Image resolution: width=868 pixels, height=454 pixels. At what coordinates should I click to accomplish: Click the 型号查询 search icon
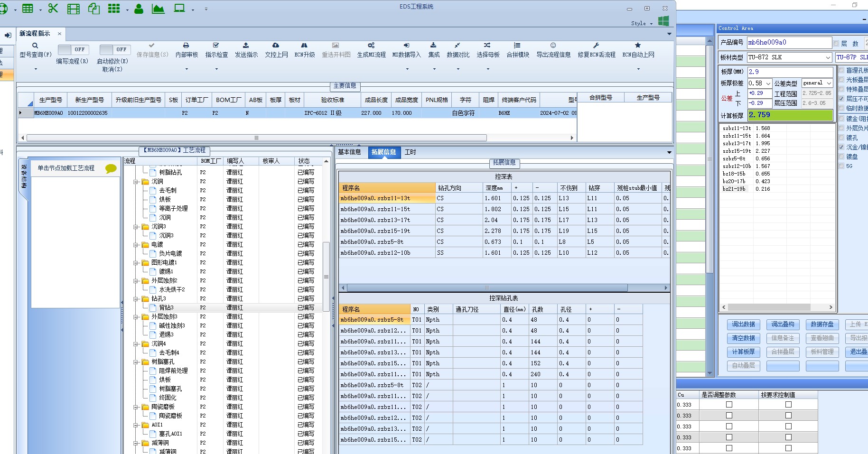click(x=35, y=46)
